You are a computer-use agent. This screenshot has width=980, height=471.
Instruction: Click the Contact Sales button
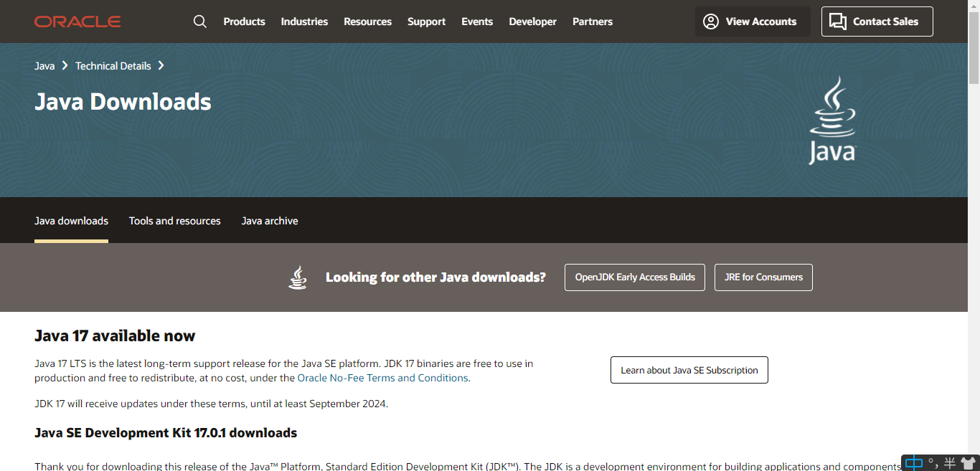tap(877, 22)
